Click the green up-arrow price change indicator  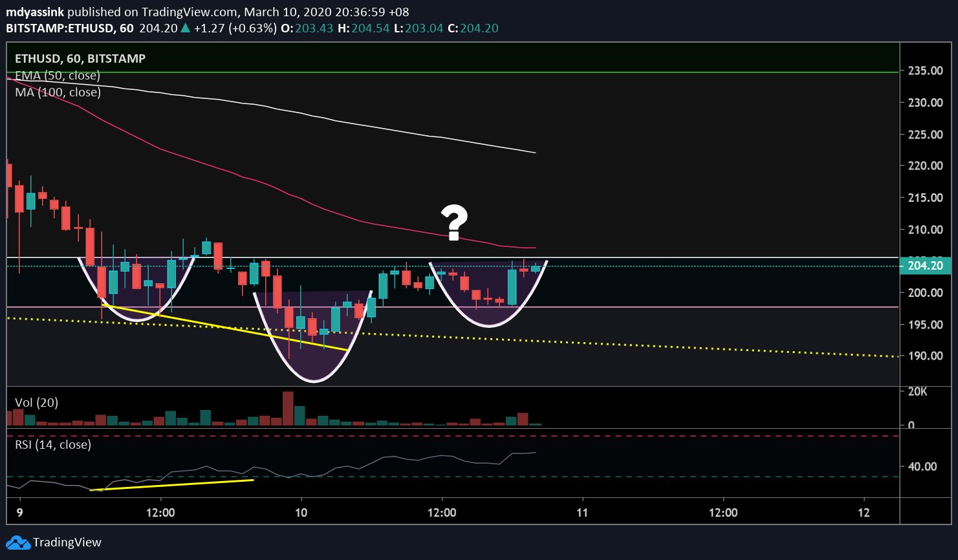(x=185, y=28)
